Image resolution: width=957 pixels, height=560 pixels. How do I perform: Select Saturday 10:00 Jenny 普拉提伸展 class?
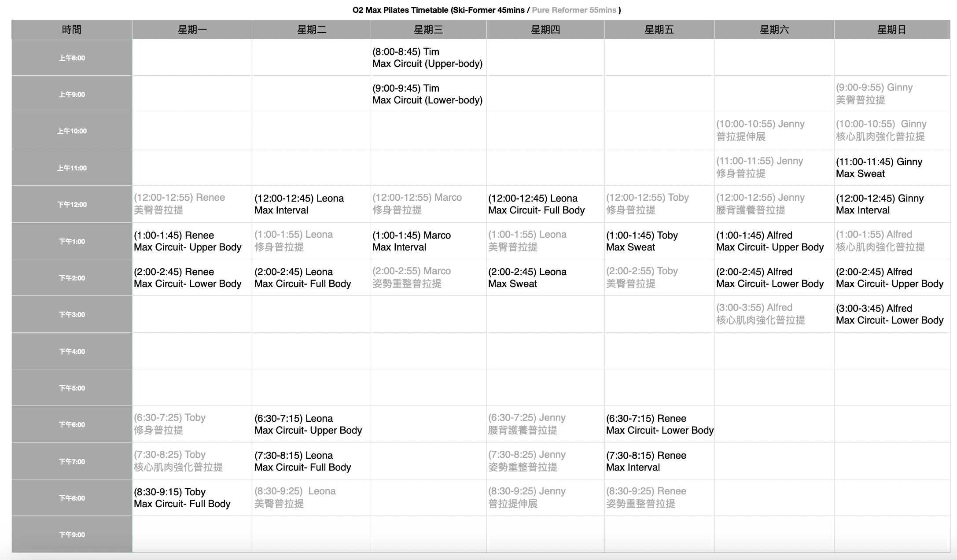click(760, 130)
